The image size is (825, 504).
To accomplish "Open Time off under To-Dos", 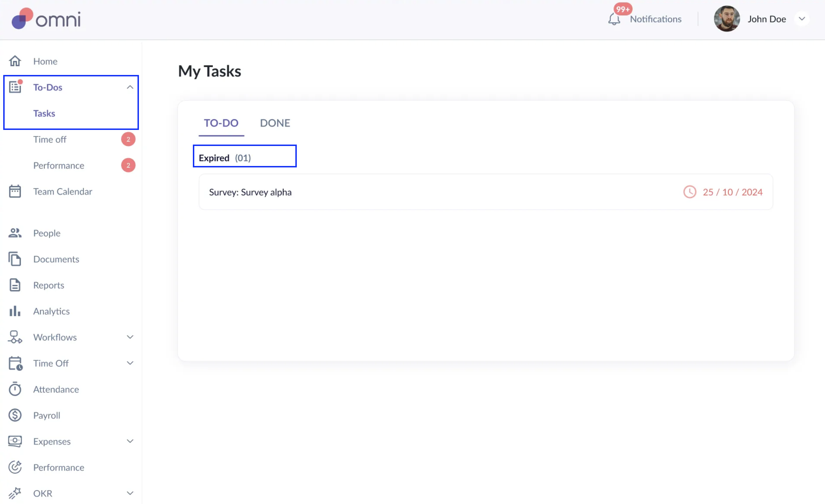I will (x=50, y=140).
